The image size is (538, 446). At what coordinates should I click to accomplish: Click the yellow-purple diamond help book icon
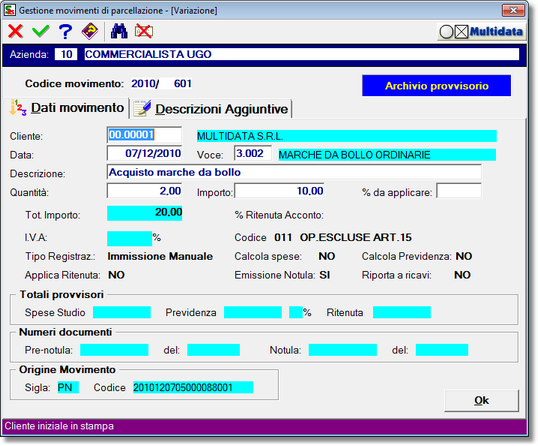90,31
